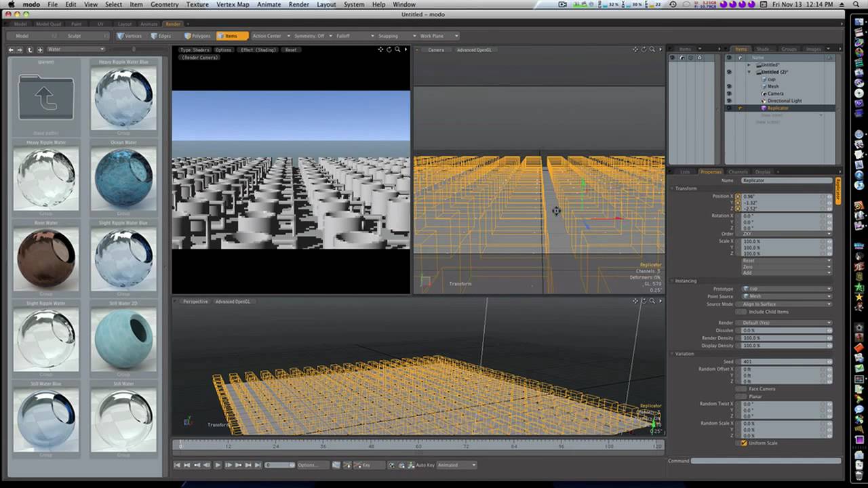Click Effect: (Shading) button
The image size is (868, 488).
pos(258,50)
